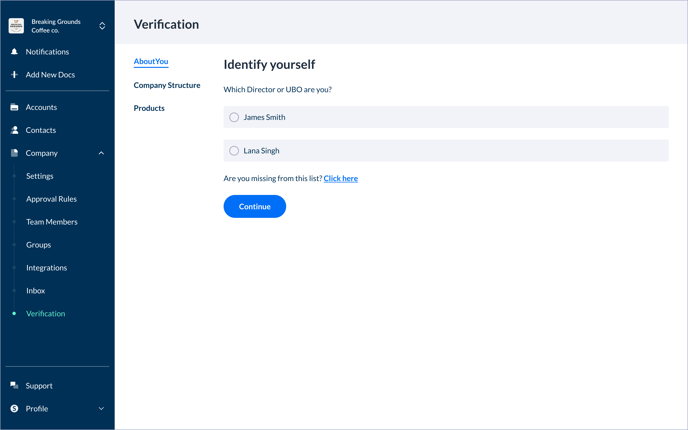The height and width of the screenshot is (430, 688).
Task: Switch to the Company Structure tab
Action: point(167,86)
